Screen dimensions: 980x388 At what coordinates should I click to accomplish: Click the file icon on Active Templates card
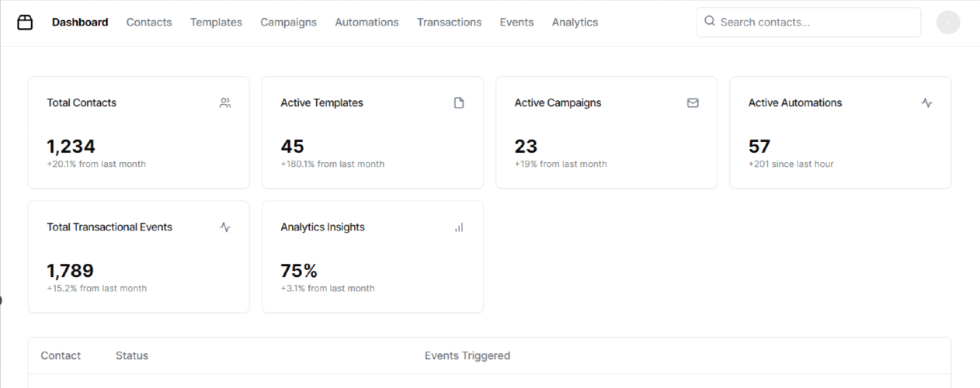click(x=459, y=102)
